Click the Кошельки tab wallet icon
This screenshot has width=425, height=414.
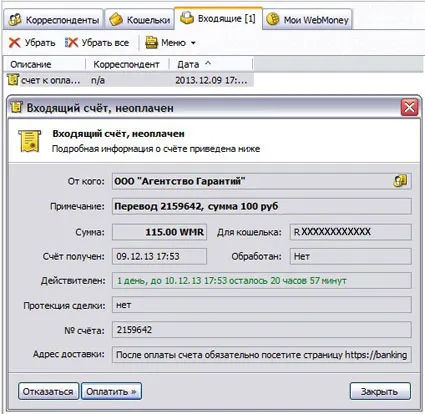116,19
